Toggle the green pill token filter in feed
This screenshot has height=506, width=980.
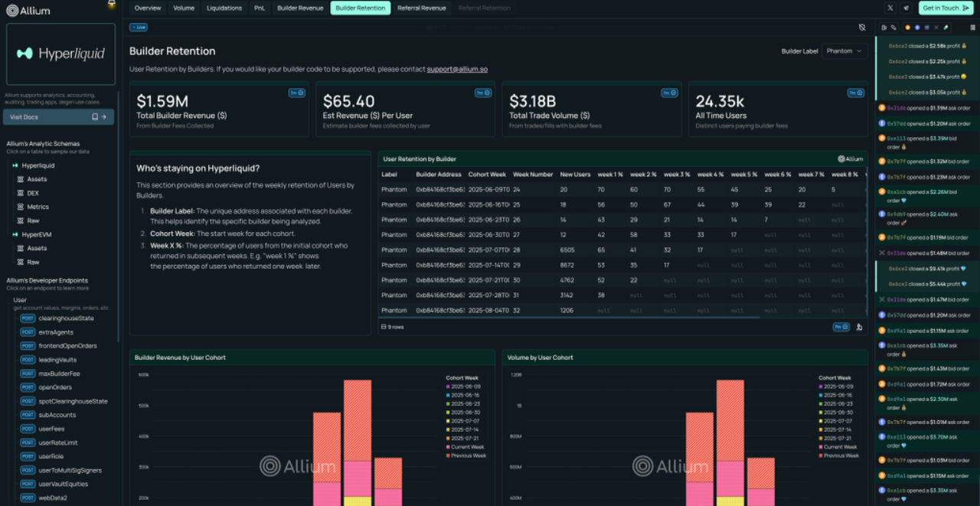[x=946, y=28]
